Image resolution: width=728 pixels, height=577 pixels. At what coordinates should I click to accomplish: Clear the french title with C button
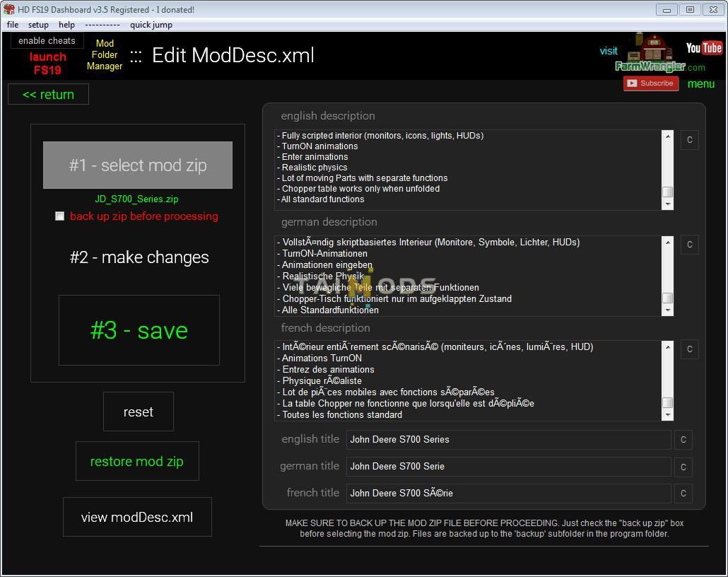[x=683, y=494]
